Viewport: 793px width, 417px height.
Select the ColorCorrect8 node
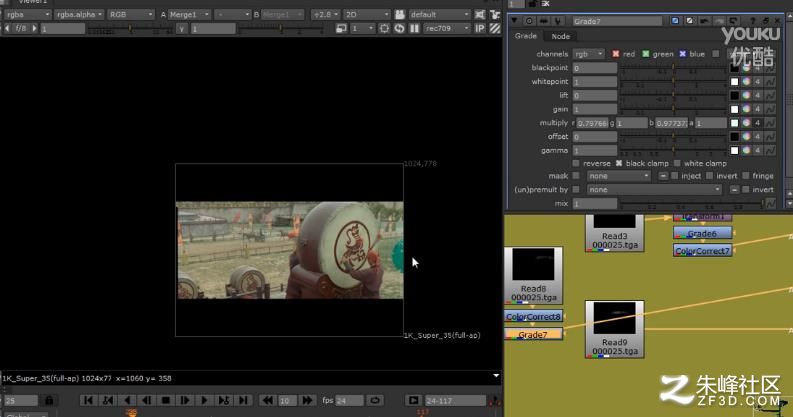pos(533,317)
